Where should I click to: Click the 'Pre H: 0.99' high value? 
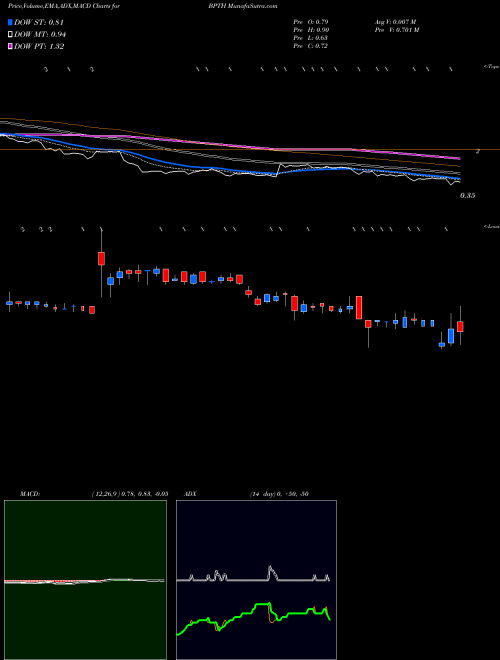(x=311, y=30)
